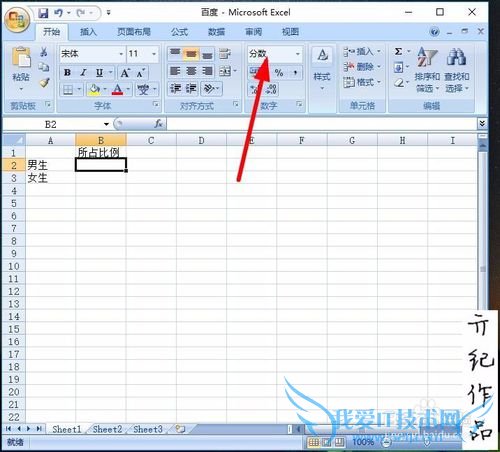Viewport: 500px width, 452px height.
Task: Open Sort and Filter menu
Action: (x=427, y=70)
